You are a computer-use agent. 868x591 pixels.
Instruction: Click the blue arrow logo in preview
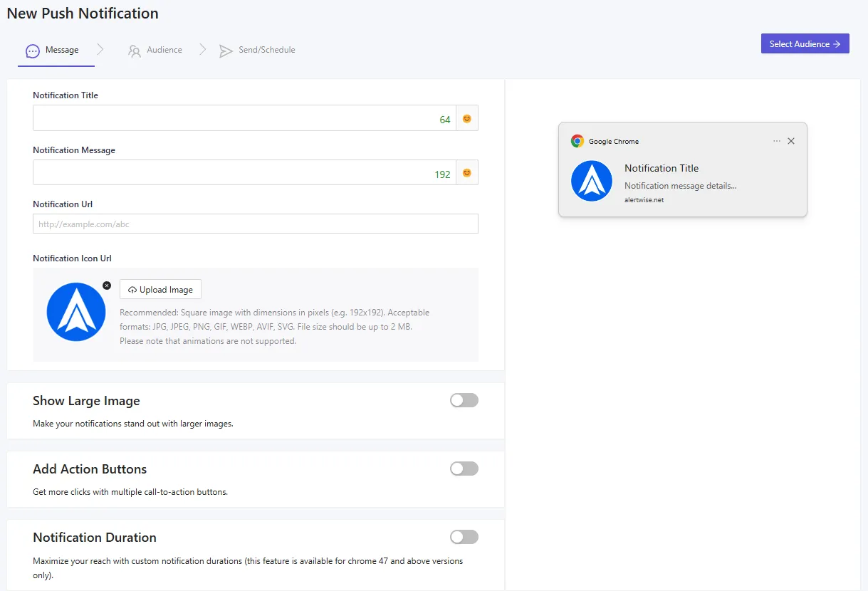pos(592,181)
